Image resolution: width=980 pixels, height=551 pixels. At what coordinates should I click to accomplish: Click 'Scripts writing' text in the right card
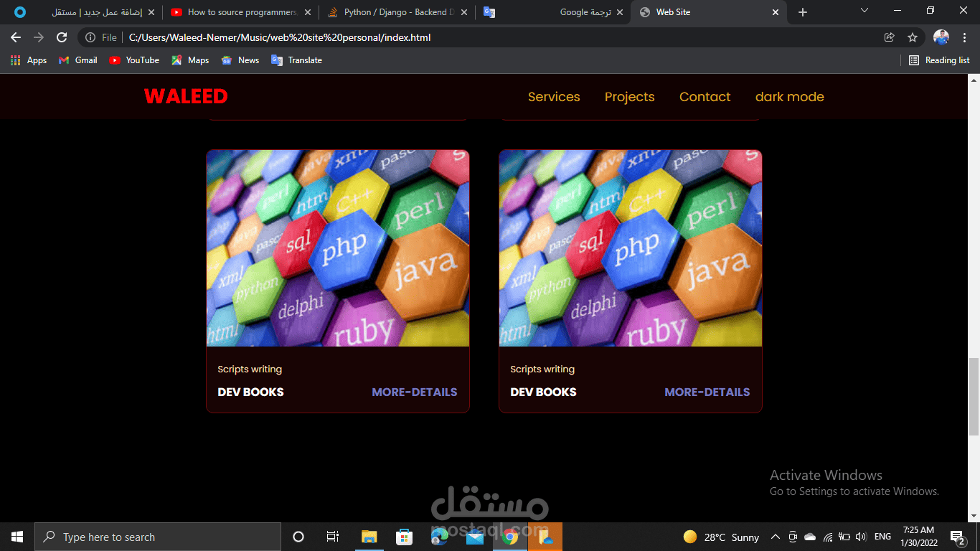tap(542, 369)
